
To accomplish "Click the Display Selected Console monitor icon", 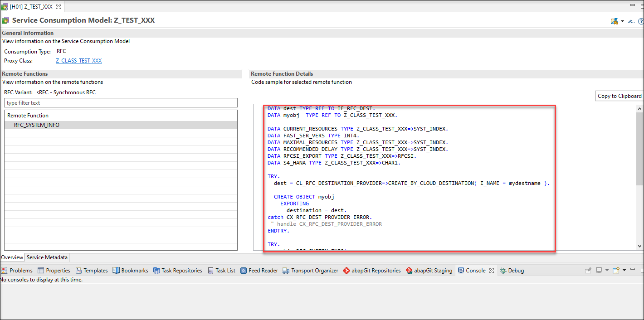I will [599, 271].
